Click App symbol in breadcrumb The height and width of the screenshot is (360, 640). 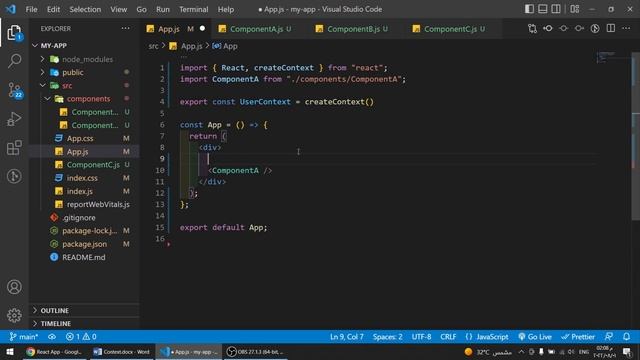[225, 46]
